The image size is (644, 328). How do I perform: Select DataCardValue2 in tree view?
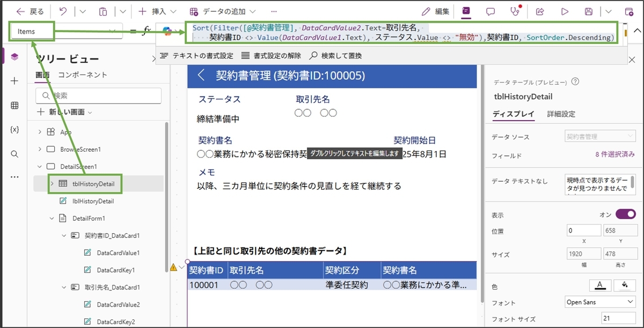pos(118,304)
